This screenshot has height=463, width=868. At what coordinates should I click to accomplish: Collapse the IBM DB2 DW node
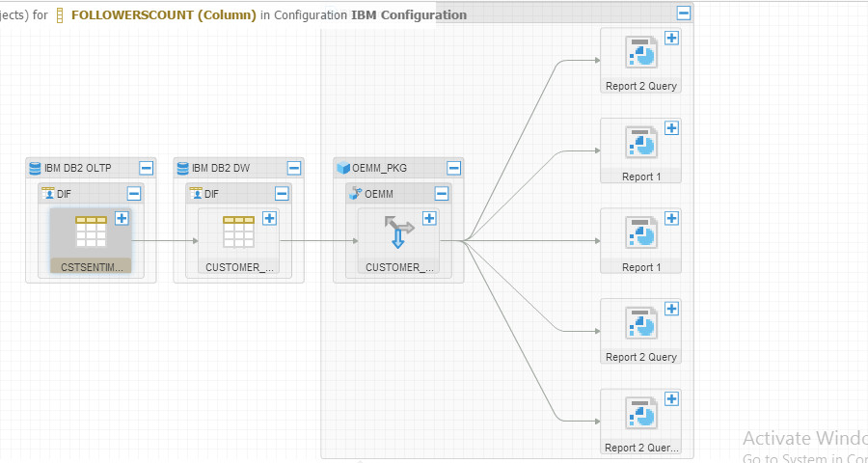(294, 168)
